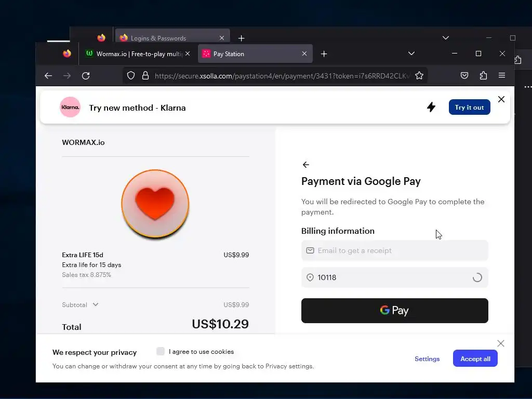
Task: Click the Total amount US$10.29
Action: point(220,324)
